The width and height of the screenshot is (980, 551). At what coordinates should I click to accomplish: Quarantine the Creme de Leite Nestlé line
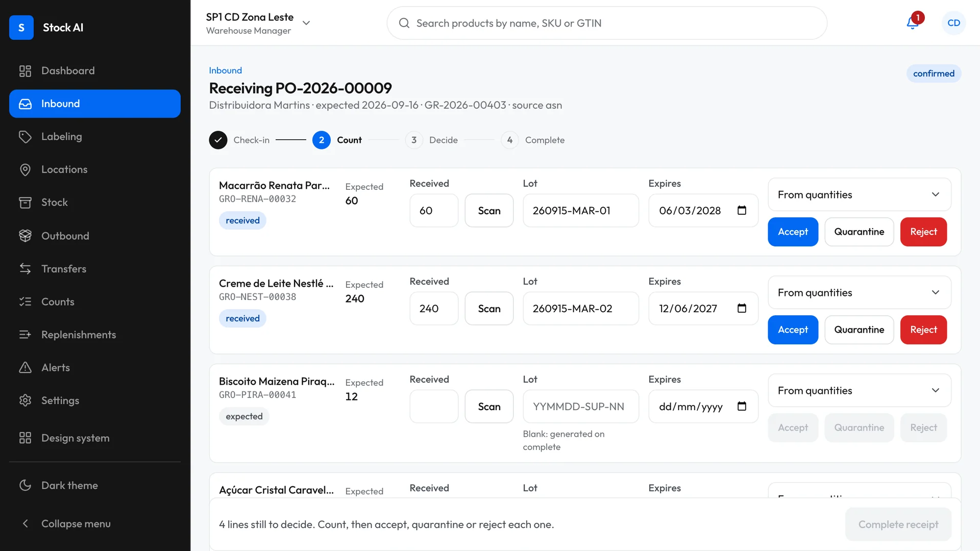pyautogui.click(x=859, y=330)
